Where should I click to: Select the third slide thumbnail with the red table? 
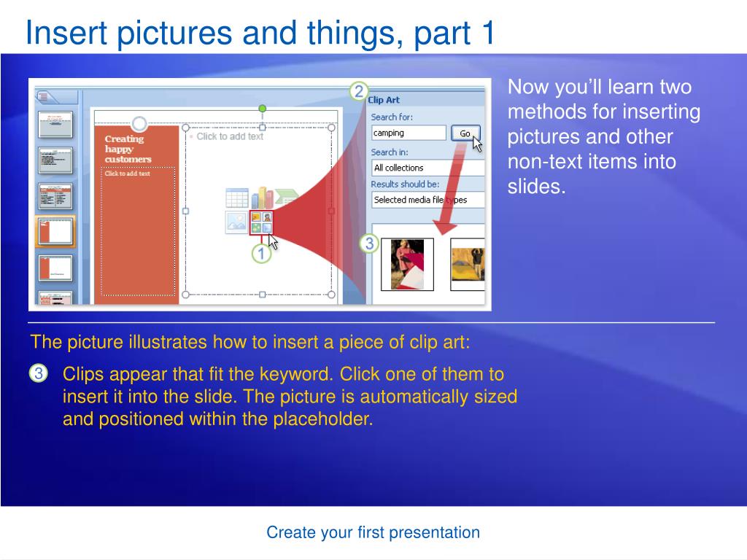pyautogui.click(x=55, y=195)
